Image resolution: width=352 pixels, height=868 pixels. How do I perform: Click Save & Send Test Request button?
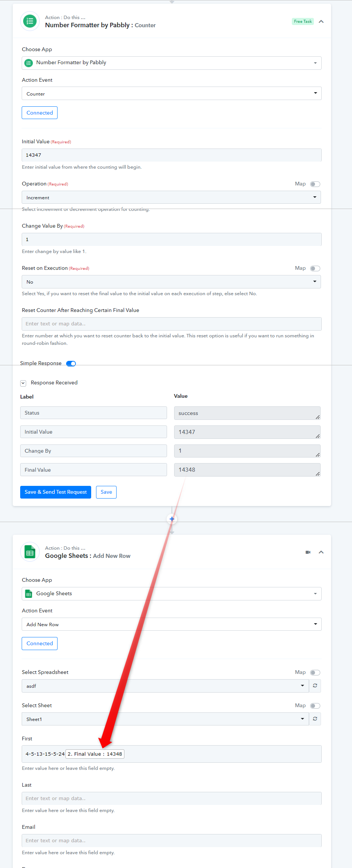tap(56, 492)
